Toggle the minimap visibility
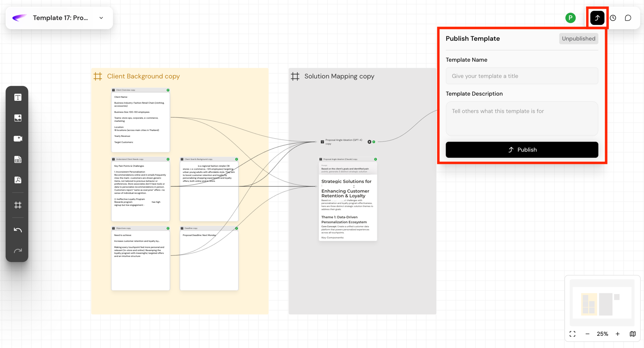Screen dimensions: 644x348 pos(633,334)
